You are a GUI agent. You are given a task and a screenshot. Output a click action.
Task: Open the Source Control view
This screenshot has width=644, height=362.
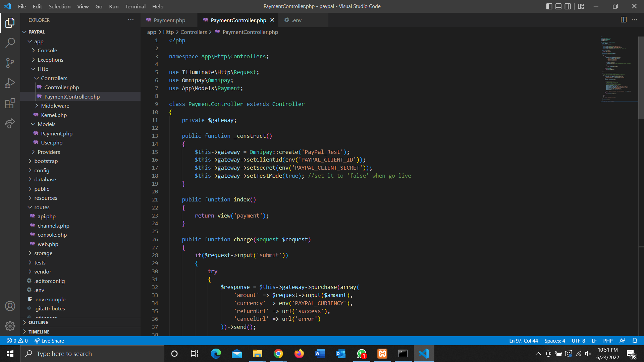10,63
